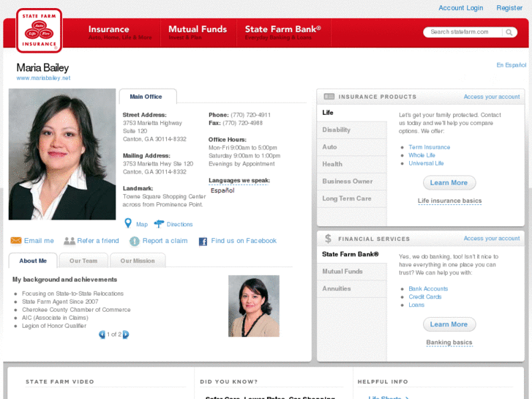The image size is (532, 399).
Task: Open the Whole Life link
Action: [x=422, y=155]
